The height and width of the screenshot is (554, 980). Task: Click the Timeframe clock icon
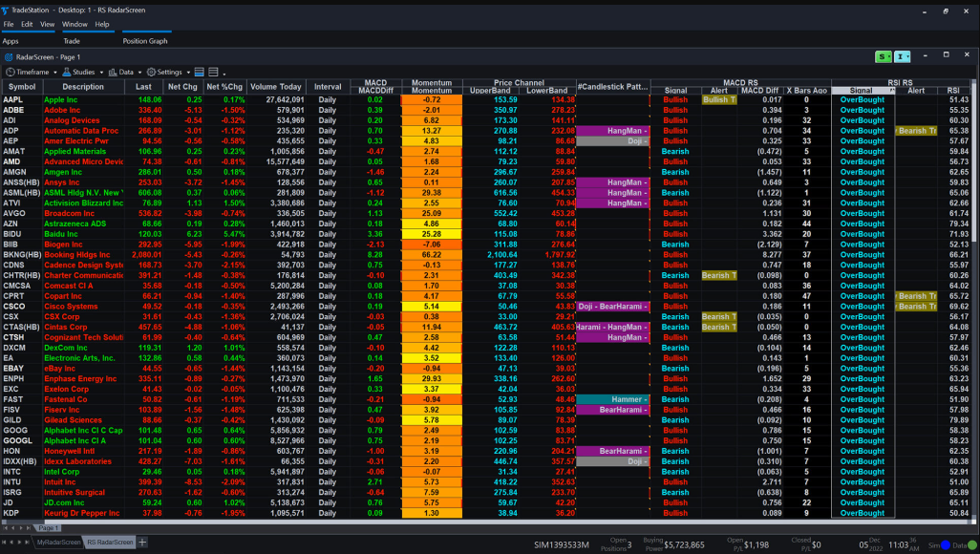pos(10,72)
